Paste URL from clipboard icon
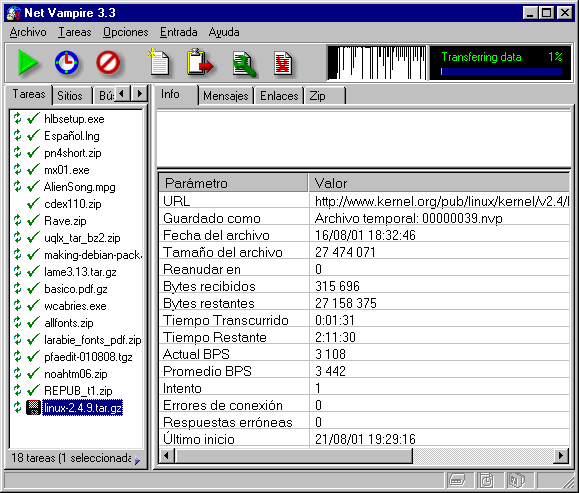The height and width of the screenshot is (493, 579). point(200,62)
